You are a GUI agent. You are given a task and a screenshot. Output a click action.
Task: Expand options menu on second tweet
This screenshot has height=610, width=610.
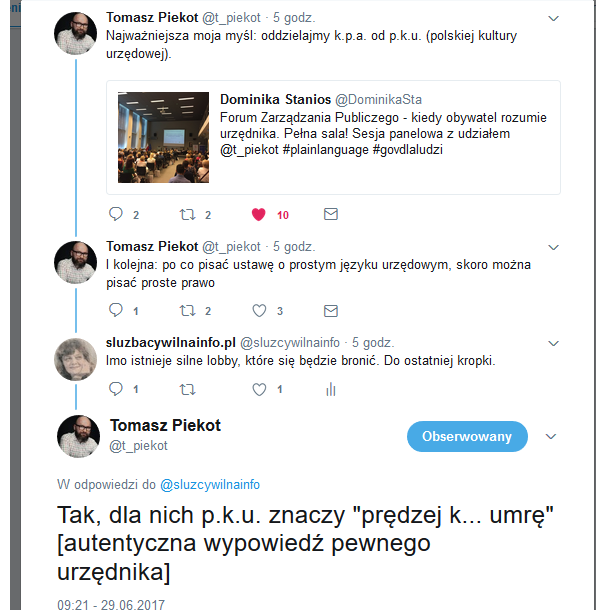(553, 247)
